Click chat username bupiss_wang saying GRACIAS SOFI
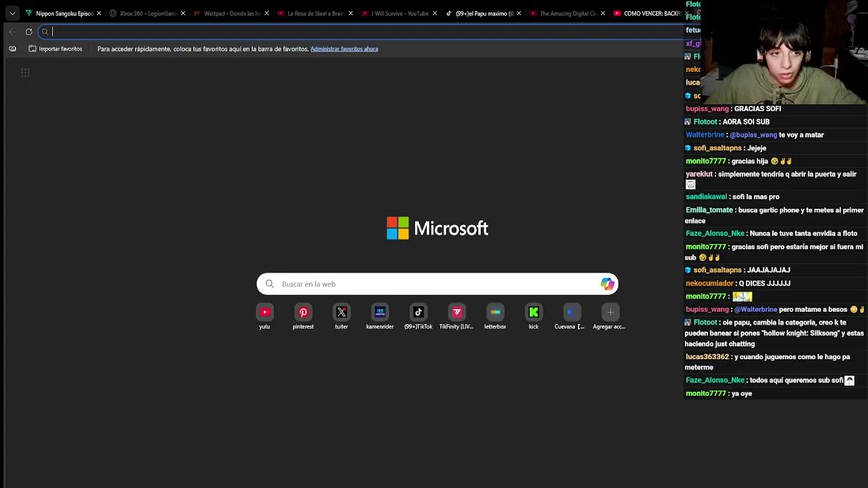 pos(707,108)
